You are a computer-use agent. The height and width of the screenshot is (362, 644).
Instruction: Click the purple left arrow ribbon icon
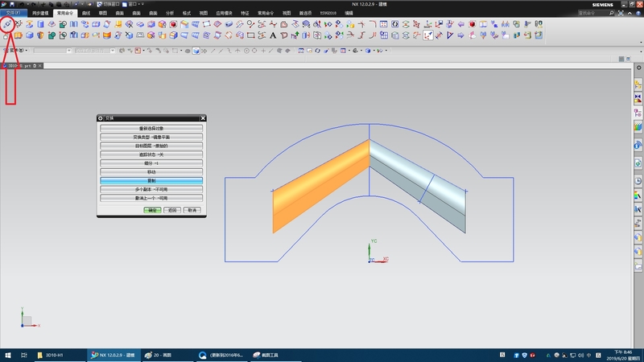[460, 24]
